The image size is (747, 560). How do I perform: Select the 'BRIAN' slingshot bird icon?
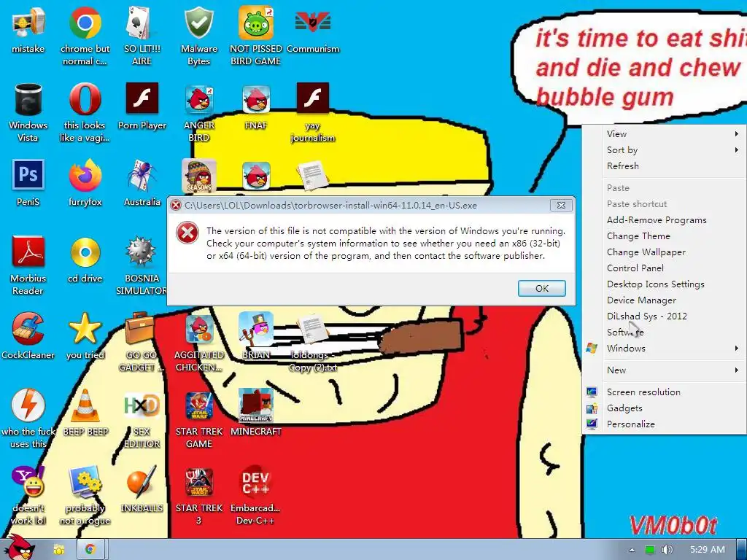tap(256, 335)
